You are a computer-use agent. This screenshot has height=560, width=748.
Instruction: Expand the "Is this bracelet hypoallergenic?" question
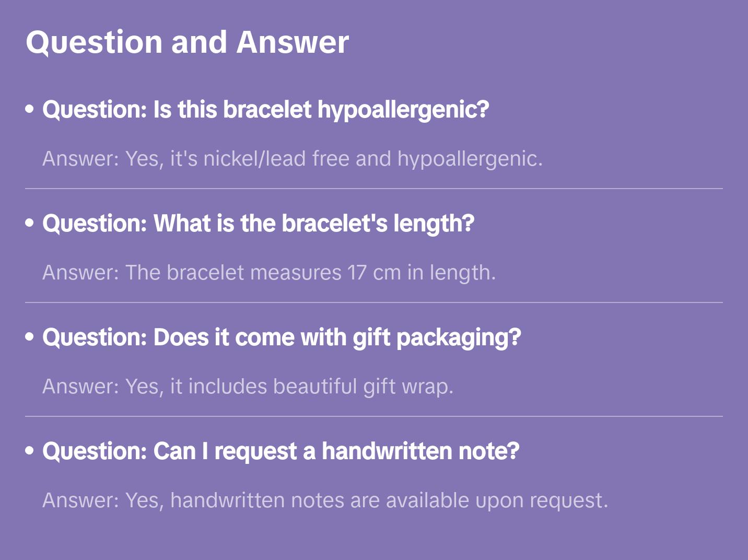pyautogui.click(x=265, y=110)
